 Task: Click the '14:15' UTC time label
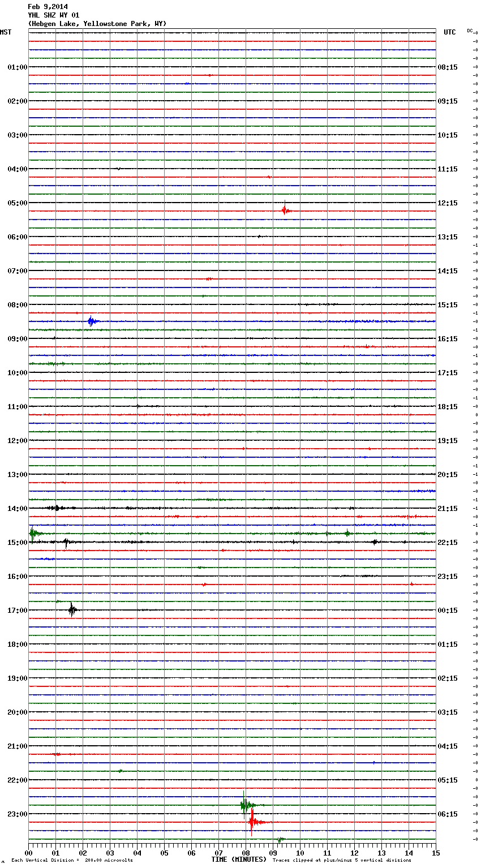(448, 271)
